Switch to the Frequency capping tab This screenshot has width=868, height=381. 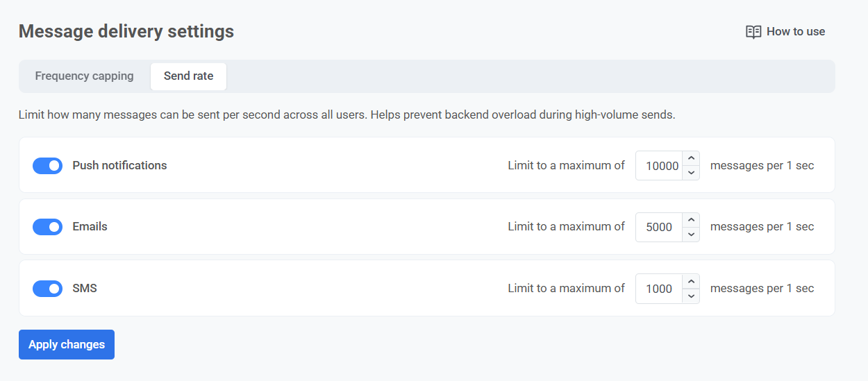[84, 76]
